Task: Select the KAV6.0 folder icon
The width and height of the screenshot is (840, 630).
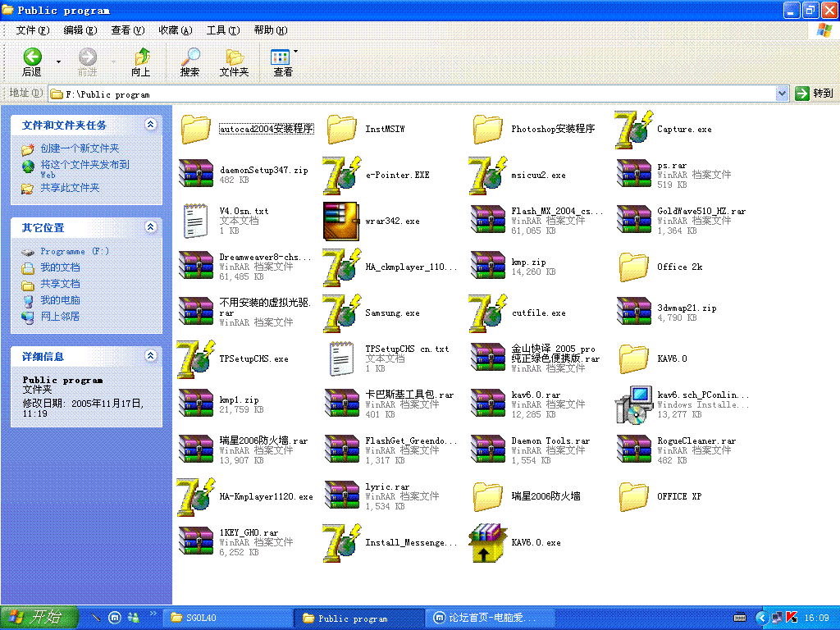Action: pos(634,358)
